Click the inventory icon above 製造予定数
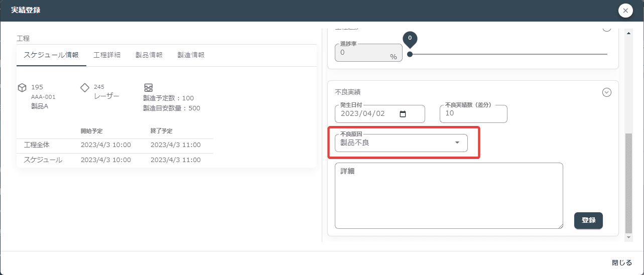644x275 pixels. pos(148,88)
